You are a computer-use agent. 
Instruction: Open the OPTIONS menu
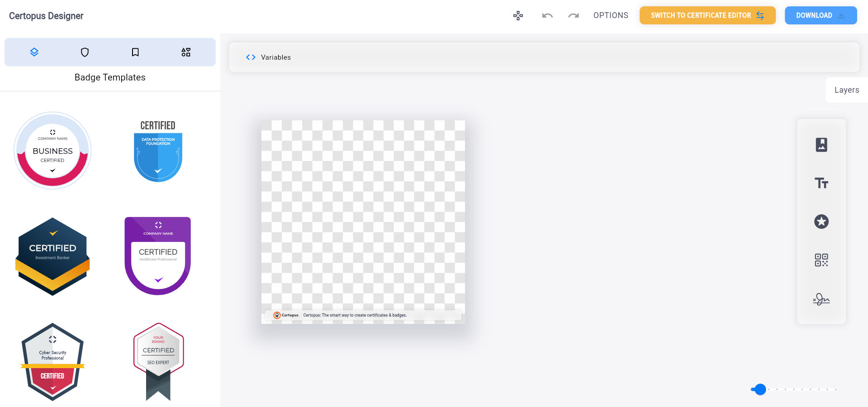point(611,15)
